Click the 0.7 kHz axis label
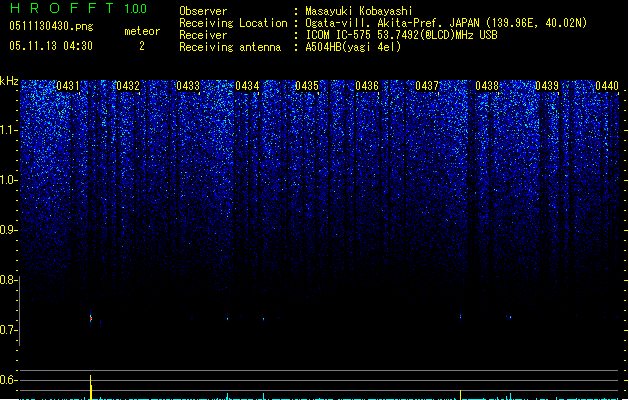The width and height of the screenshot is (629, 400). click(x=9, y=330)
